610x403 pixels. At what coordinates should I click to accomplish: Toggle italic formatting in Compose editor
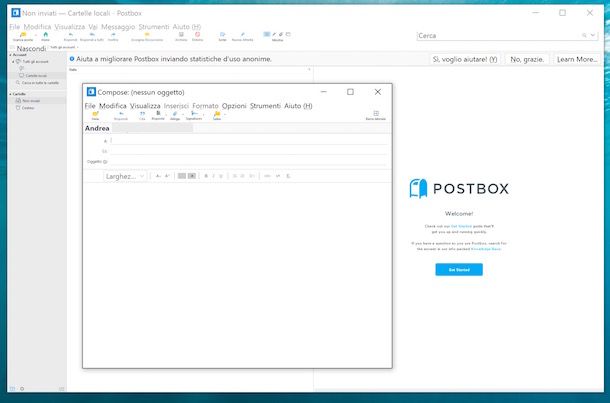click(x=213, y=176)
